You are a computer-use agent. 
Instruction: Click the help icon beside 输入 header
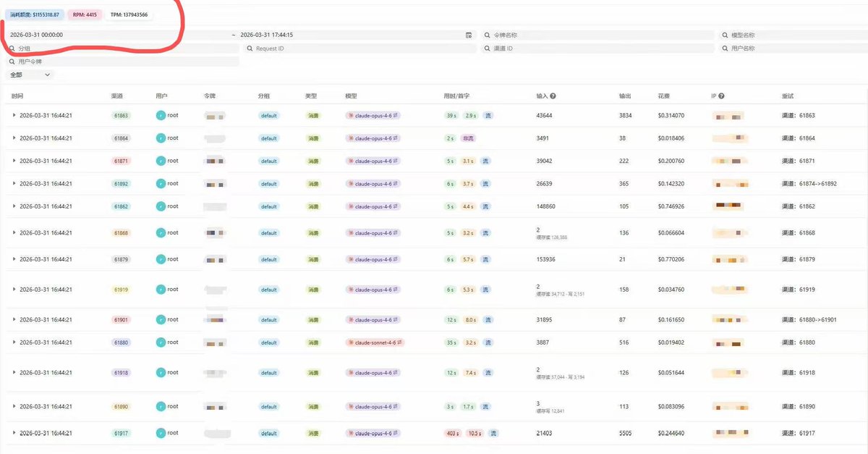(553, 96)
